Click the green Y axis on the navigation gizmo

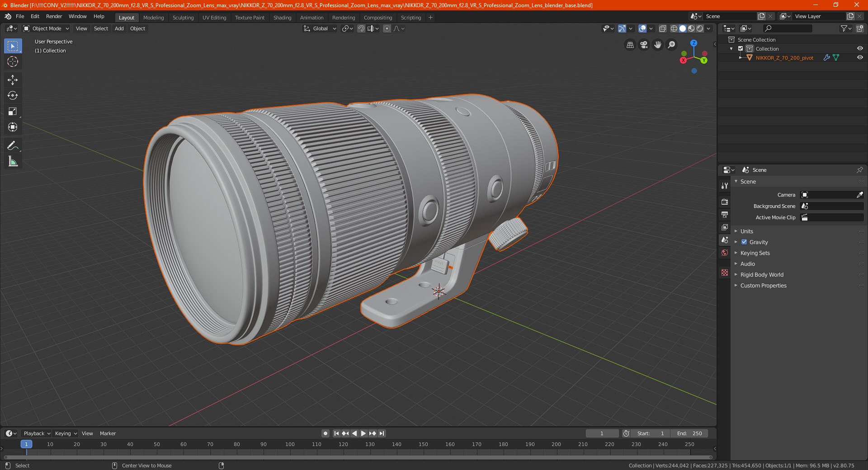[x=704, y=60]
